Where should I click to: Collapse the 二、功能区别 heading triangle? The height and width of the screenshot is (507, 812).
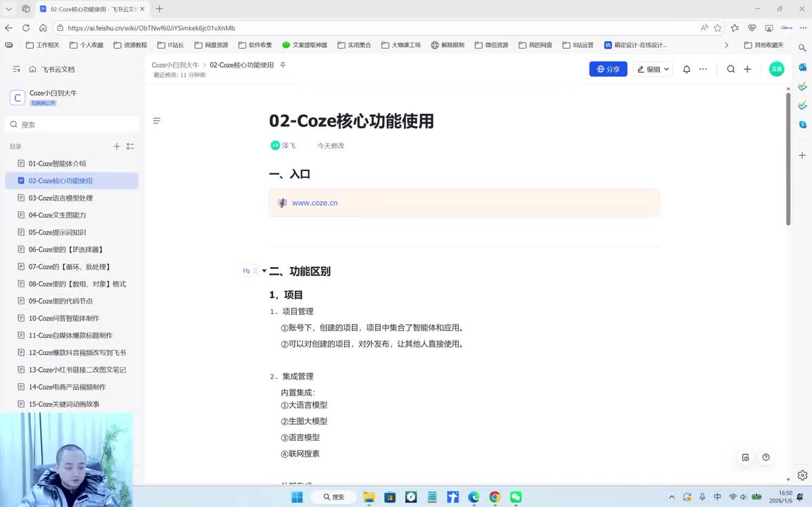(x=264, y=270)
